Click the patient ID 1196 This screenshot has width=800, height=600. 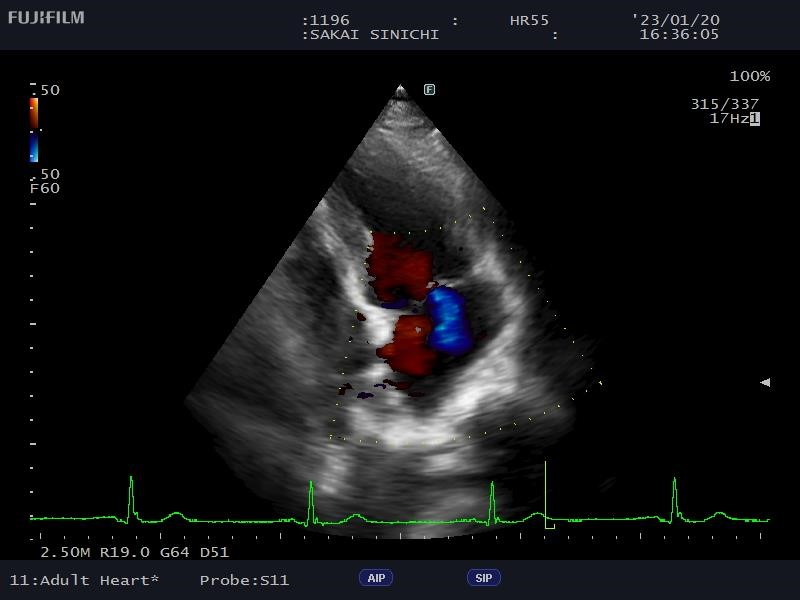coord(329,20)
